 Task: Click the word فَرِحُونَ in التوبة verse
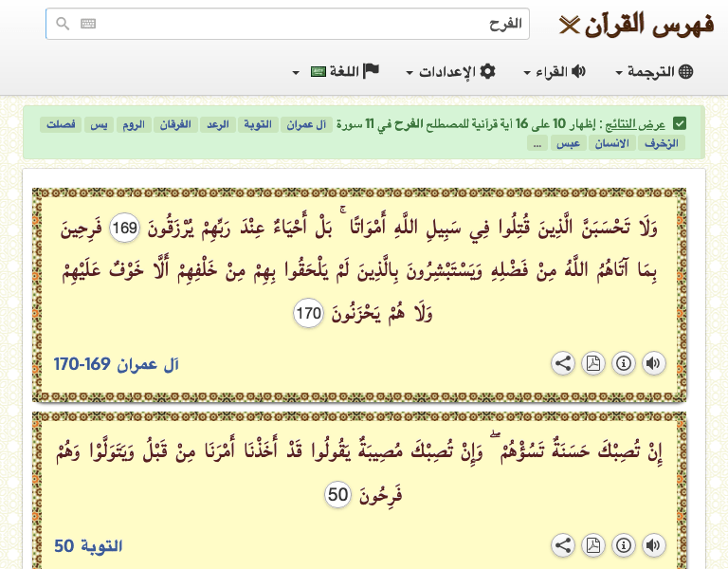[x=380, y=496]
